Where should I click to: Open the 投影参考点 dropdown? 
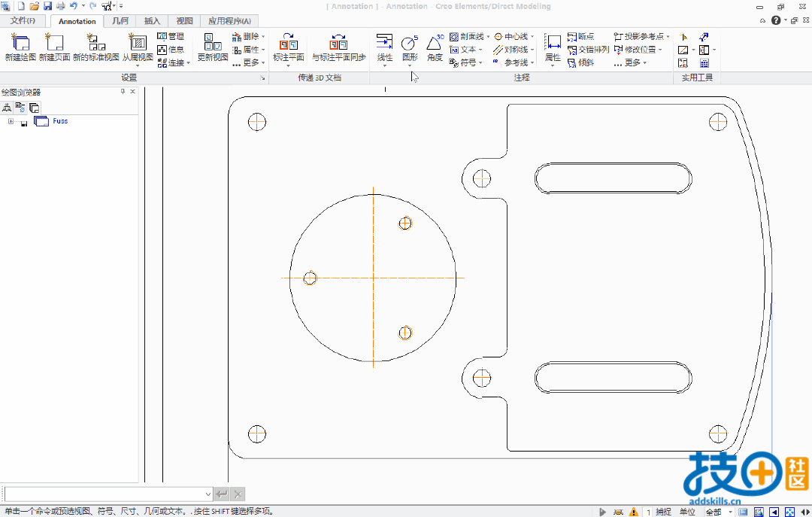[668, 36]
